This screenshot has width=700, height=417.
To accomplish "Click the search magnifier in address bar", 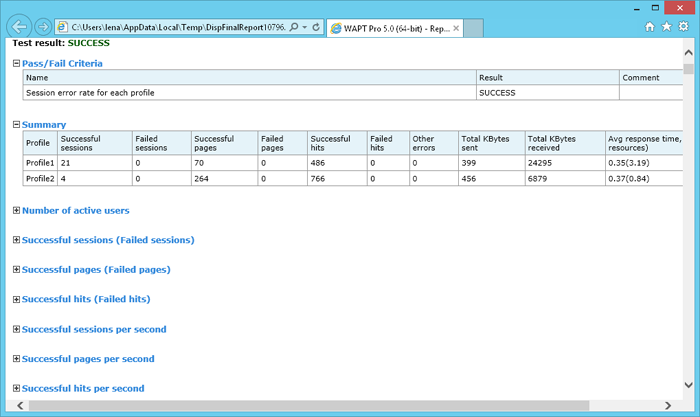I will click(x=294, y=27).
